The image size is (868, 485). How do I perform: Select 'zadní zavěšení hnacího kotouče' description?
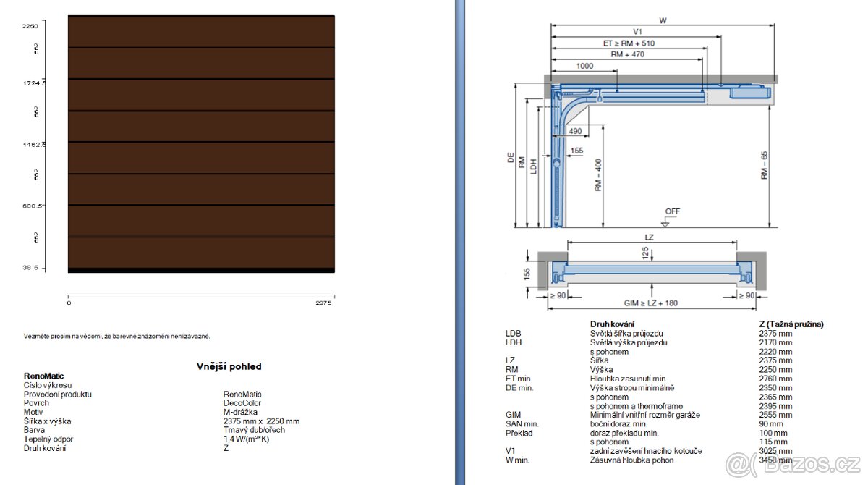tap(646, 451)
